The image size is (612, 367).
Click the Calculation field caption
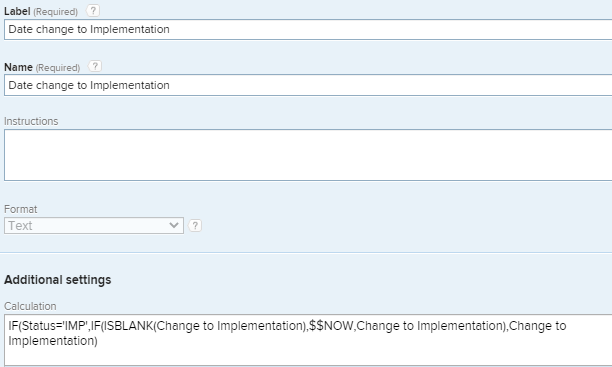tap(30, 306)
